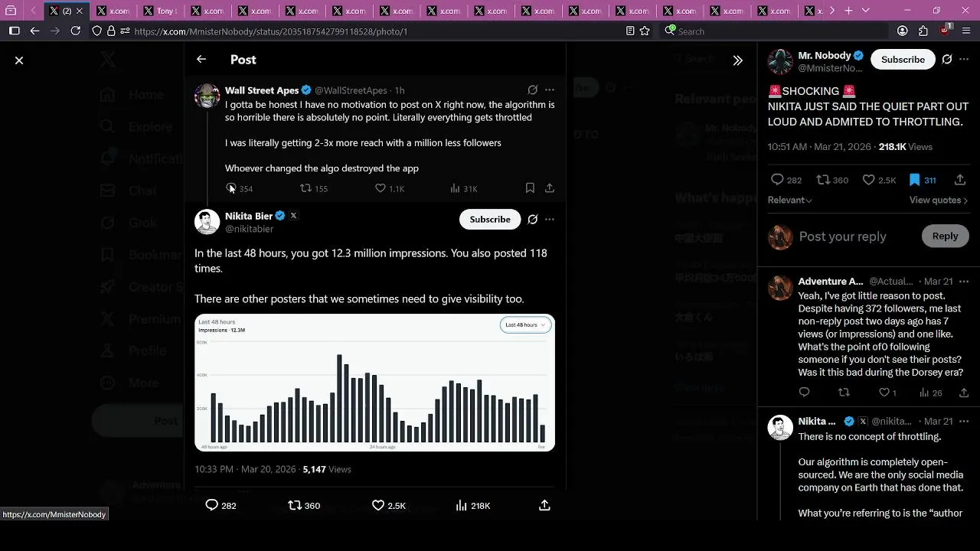Screen dimensions: 980x551
Task: Open a new browser tab with the plus button
Action: click(848, 11)
